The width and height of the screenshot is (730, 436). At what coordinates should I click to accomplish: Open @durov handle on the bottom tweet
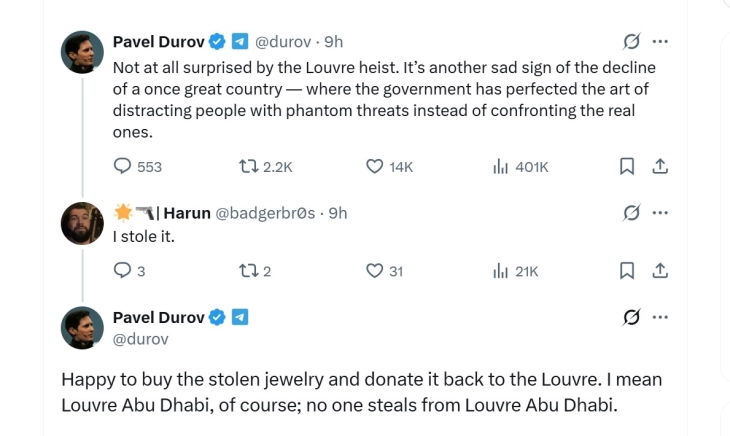140,340
